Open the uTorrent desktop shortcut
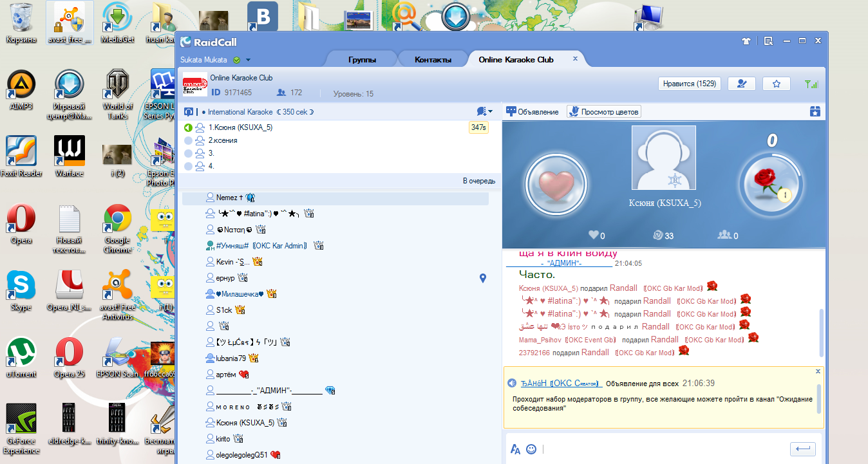Viewport: 868px width, 464px height. [x=21, y=358]
